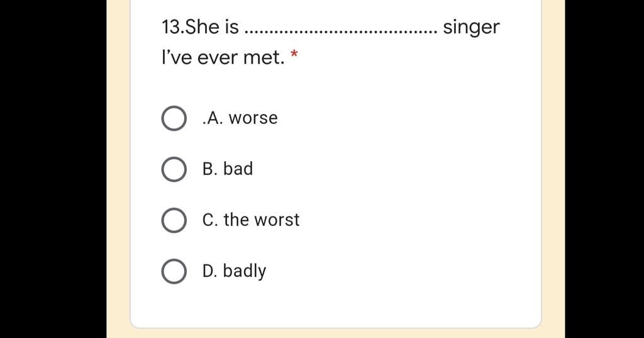
Task: Click the number '13.' in the question title
Action: pos(174,27)
